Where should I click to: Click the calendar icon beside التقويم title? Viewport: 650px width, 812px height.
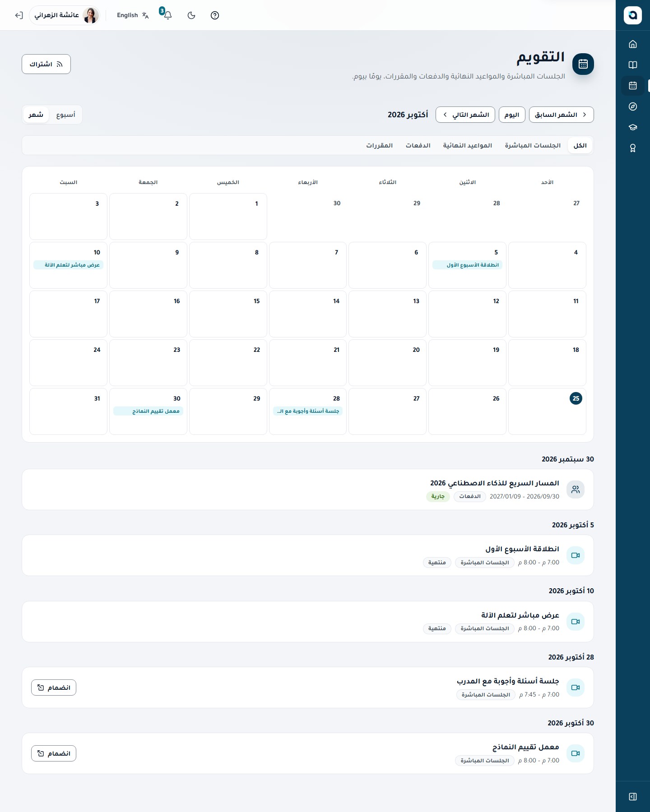click(583, 64)
